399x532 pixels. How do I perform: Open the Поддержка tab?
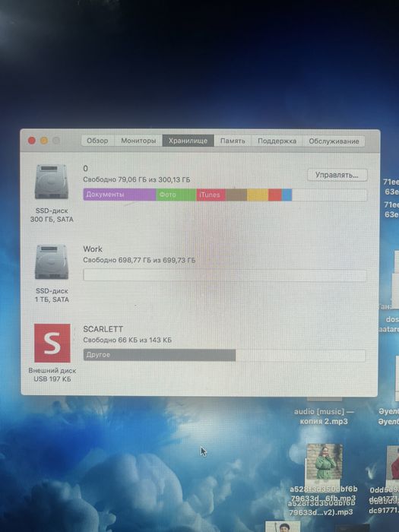point(277,141)
